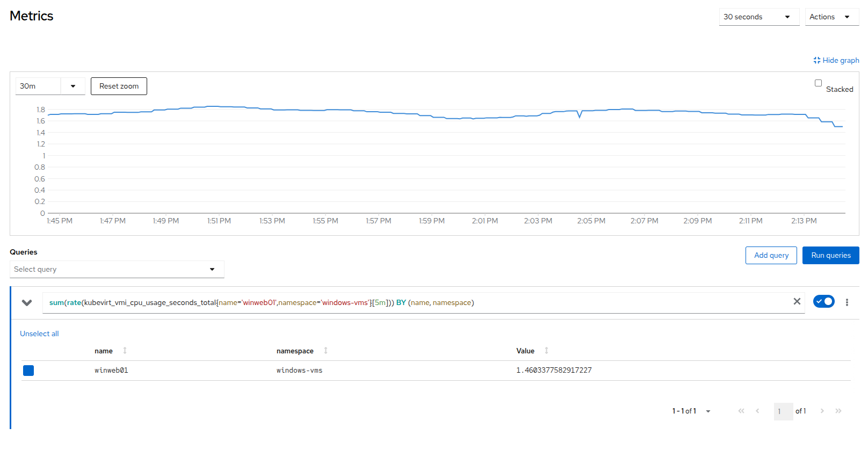This screenshot has width=868, height=464.
Task: Expand the Select query dropdown
Action: click(x=117, y=270)
